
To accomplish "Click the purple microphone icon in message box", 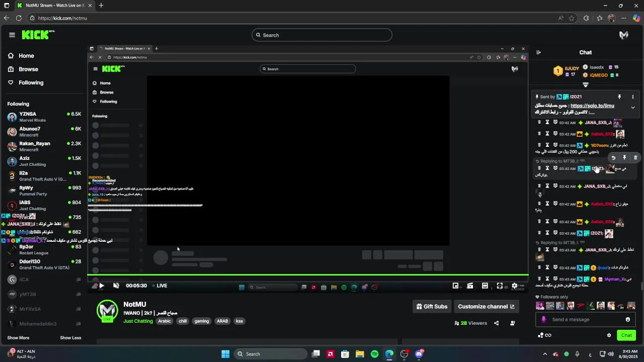I will coord(543,319).
